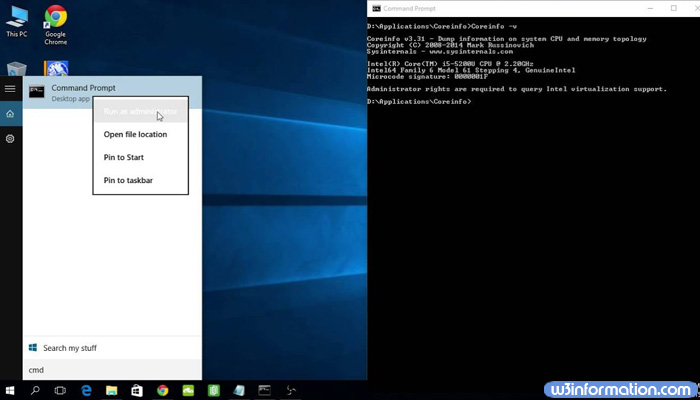Click the taskbar search magnifier icon
The height and width of the screenshot is (400, 700).
tap(35, 391)
